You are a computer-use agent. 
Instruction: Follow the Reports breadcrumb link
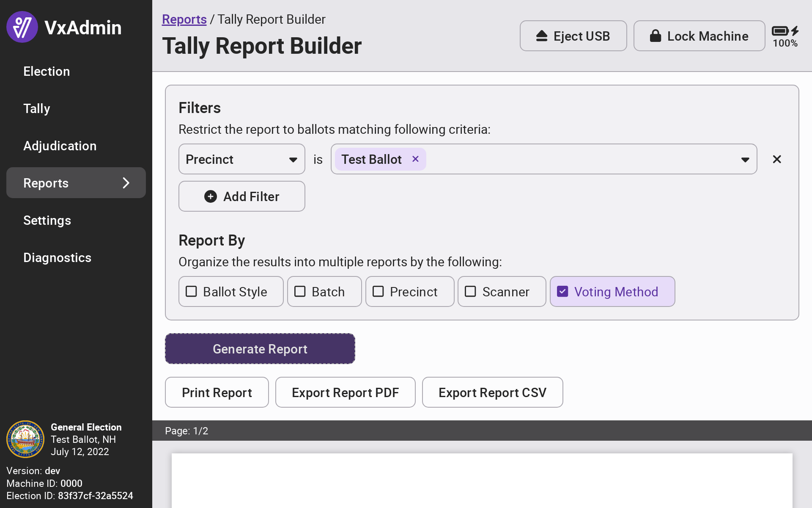pyautogui.click(x=184, y=19)
